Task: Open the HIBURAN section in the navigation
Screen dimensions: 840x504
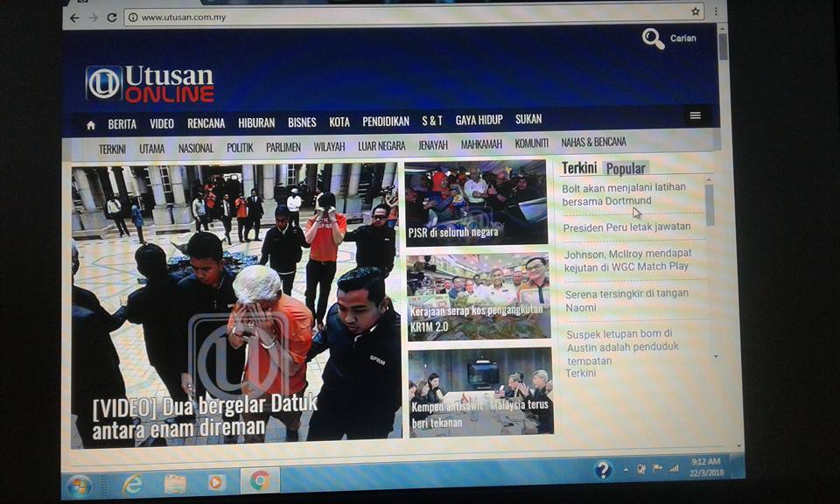Action: [x=256, y=122]
